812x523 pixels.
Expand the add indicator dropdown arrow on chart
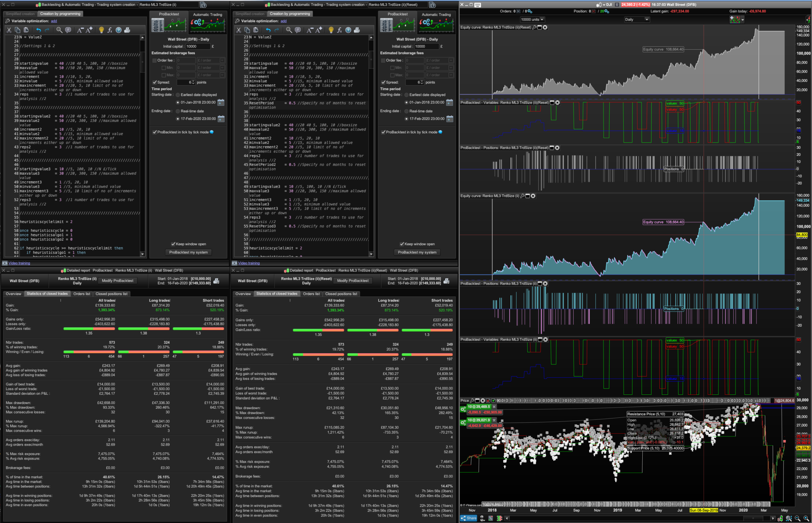[x=742, y=19]
